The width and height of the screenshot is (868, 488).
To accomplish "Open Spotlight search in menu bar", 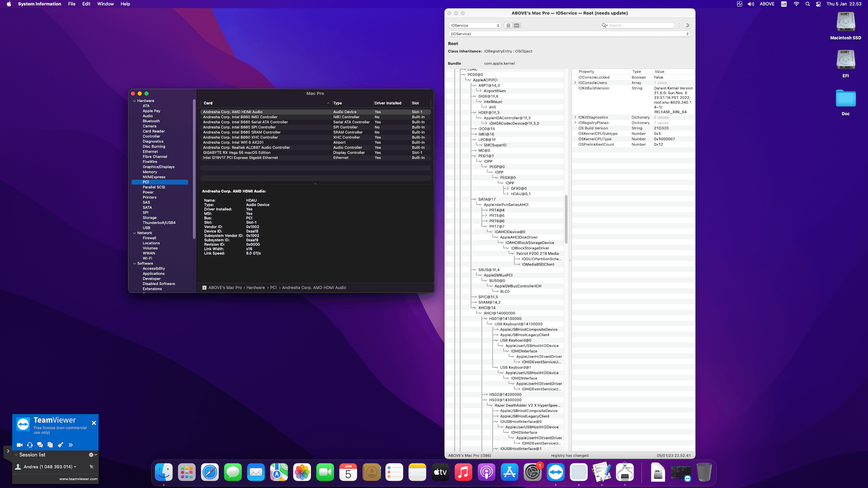I will click(x=807, y=4).
